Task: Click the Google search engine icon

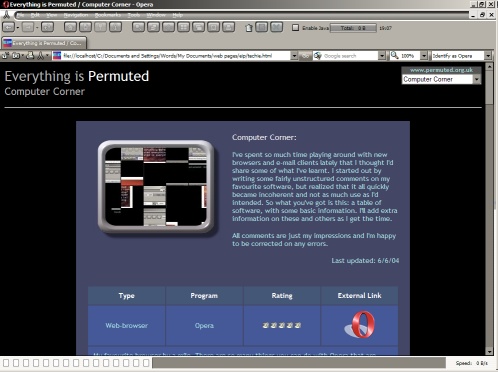Action: [x=318, y=56]
